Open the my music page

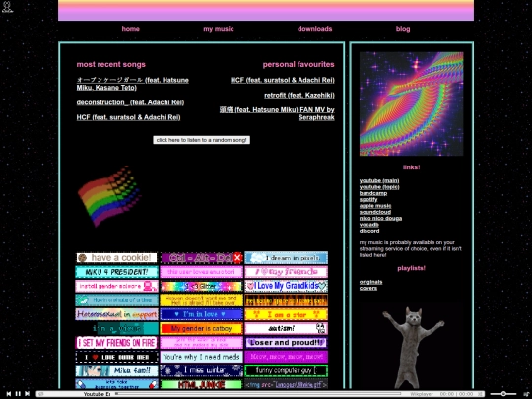coord(219,29)
